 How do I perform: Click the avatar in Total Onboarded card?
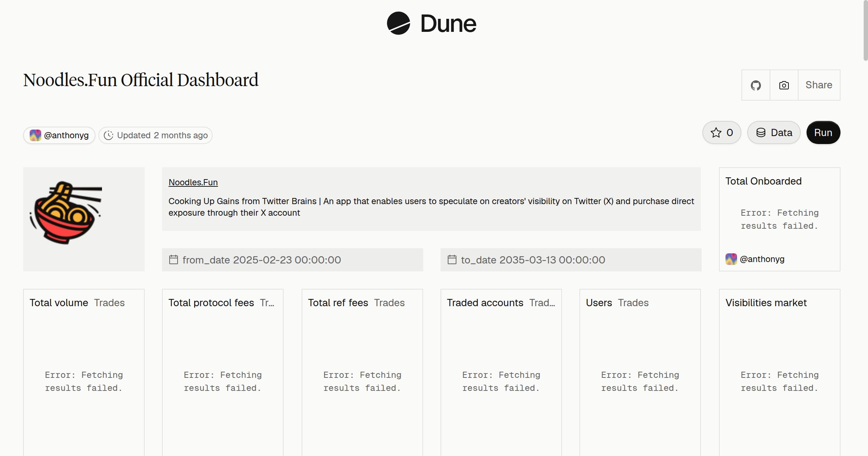(x=731, y=259)
